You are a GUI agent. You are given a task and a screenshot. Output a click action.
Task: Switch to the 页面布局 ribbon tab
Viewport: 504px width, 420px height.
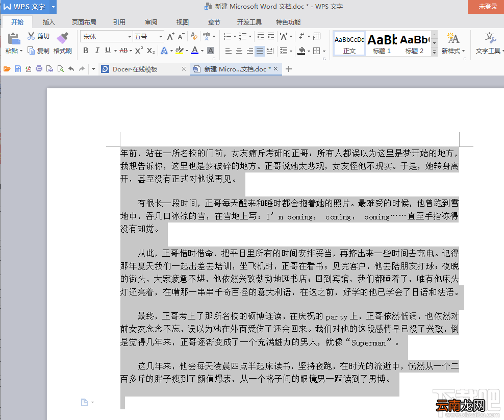(x=84, y=22)
